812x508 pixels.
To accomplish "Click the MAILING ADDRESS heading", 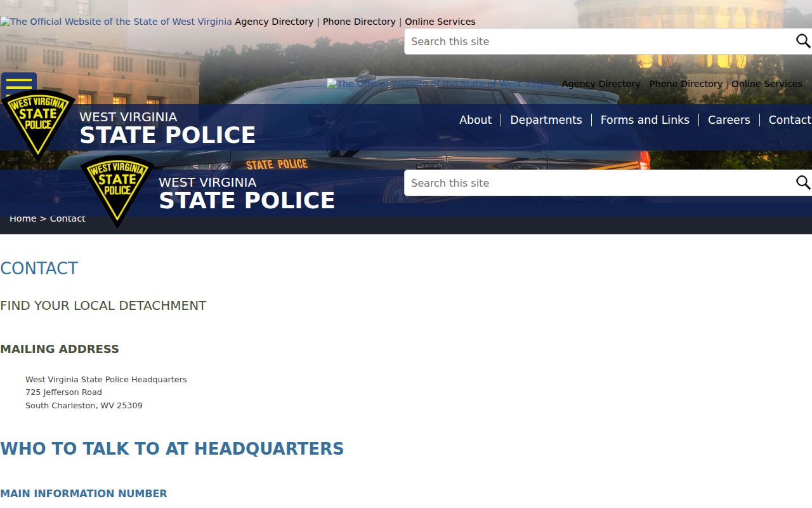I will [x=60, y=349].
